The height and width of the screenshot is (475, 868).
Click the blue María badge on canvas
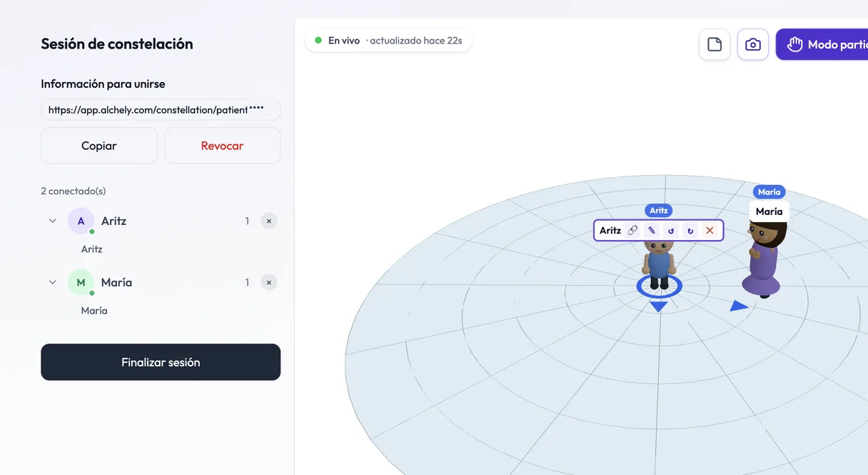point(769,192)
